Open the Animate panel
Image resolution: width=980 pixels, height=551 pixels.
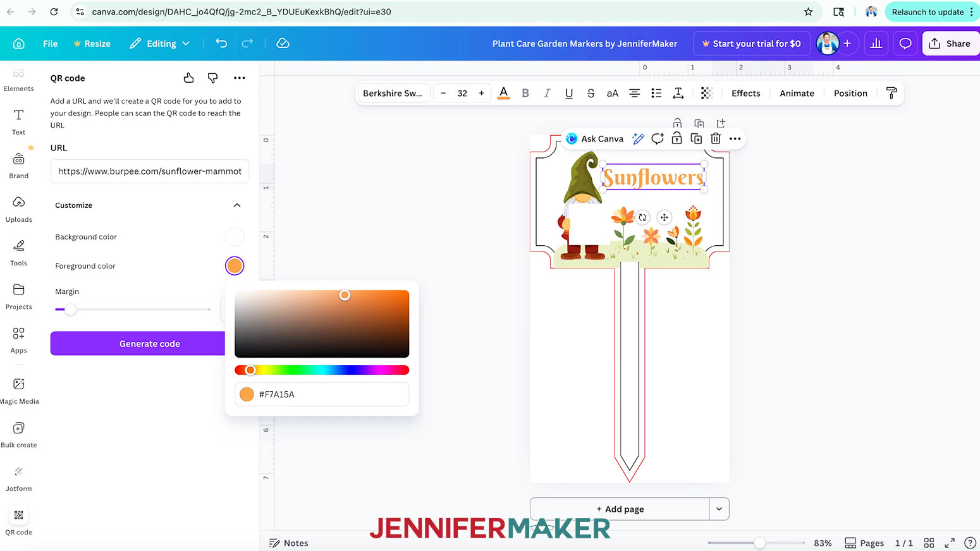tap(797, 93)
